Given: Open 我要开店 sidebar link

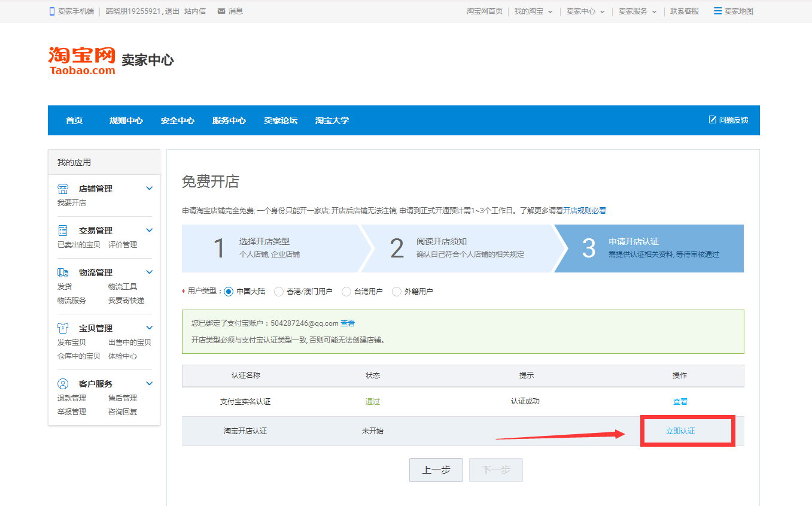Looking at the screenshot, I should click(72, 203).
